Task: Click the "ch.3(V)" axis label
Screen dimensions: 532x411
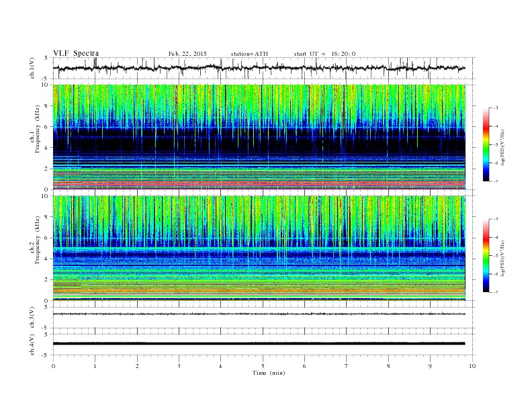Action: click(32, 318)
